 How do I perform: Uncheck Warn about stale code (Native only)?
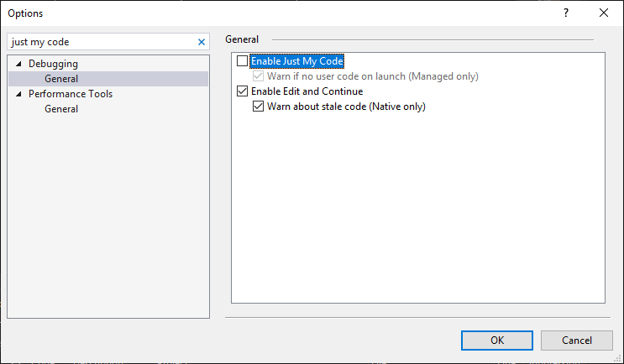(x=259, y=107)
